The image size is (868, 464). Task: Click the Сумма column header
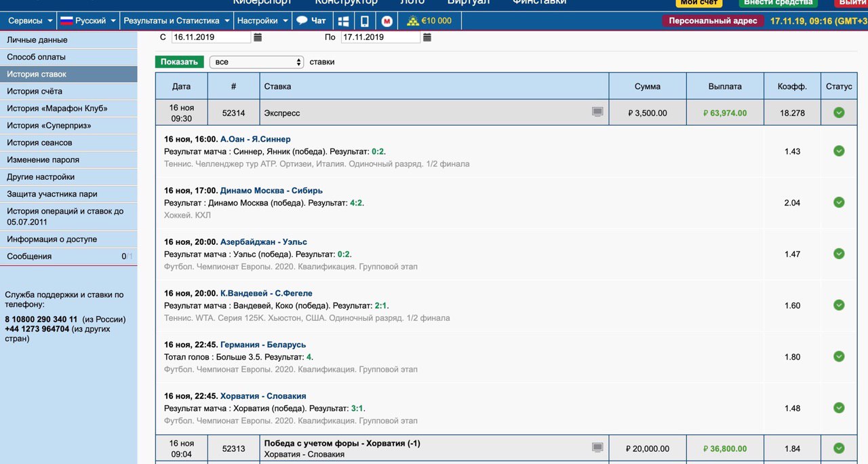pos(648,87)
